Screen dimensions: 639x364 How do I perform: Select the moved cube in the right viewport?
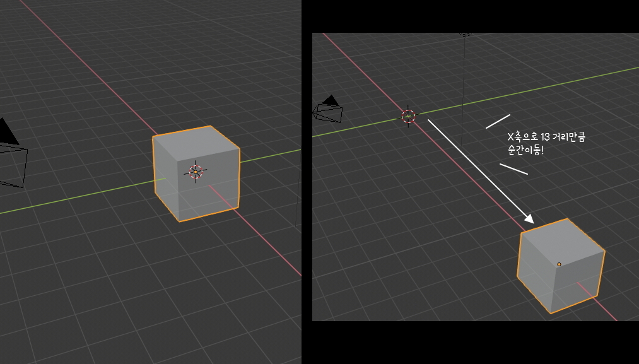click(x=561, y=266)
